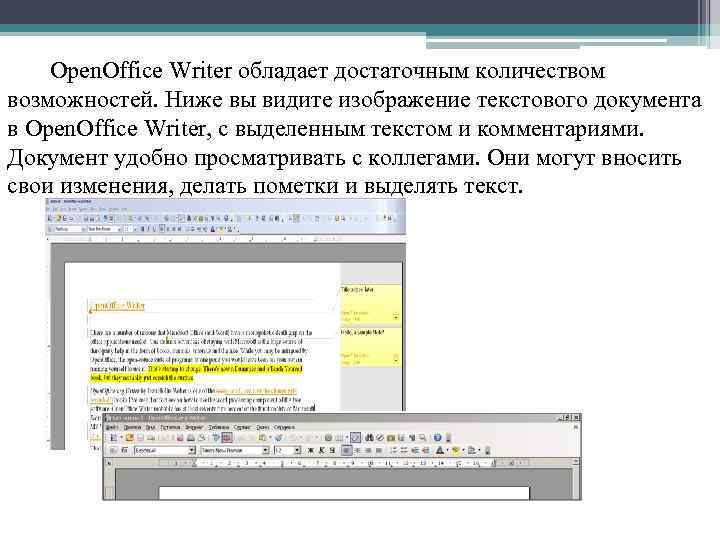
Task: Click Open file icon in front Writer toolbar
Action: 129,438
